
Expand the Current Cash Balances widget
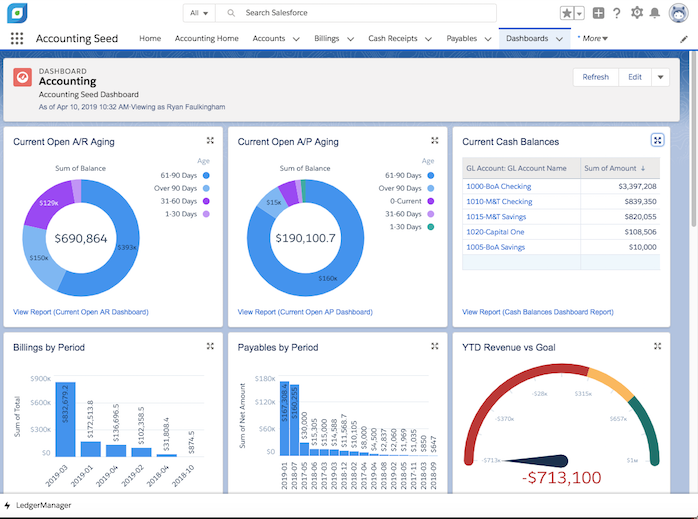(x=657, y=141)
